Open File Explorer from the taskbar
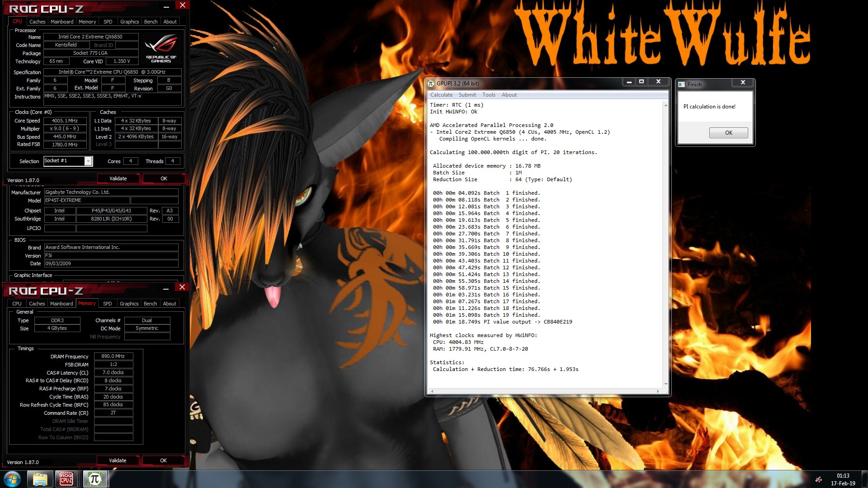Screen dimensions: 868x488 pos(40,479)
